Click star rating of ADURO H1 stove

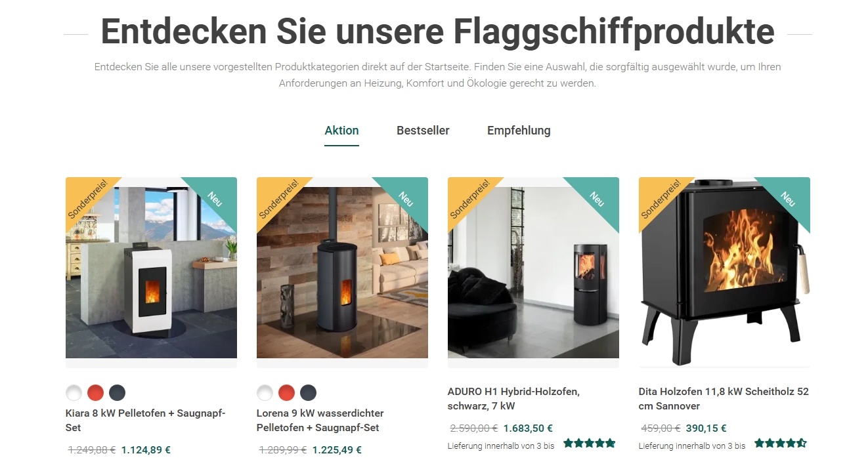point(590,444)
